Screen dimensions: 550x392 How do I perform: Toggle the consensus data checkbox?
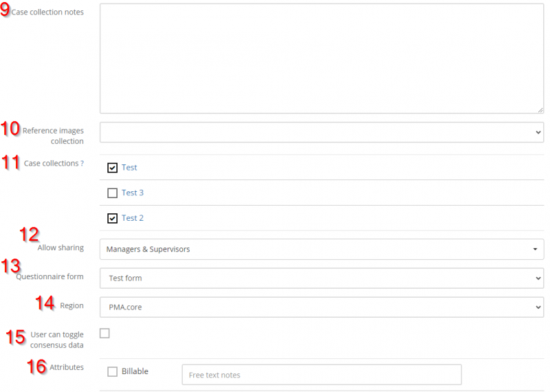point(104,334)
